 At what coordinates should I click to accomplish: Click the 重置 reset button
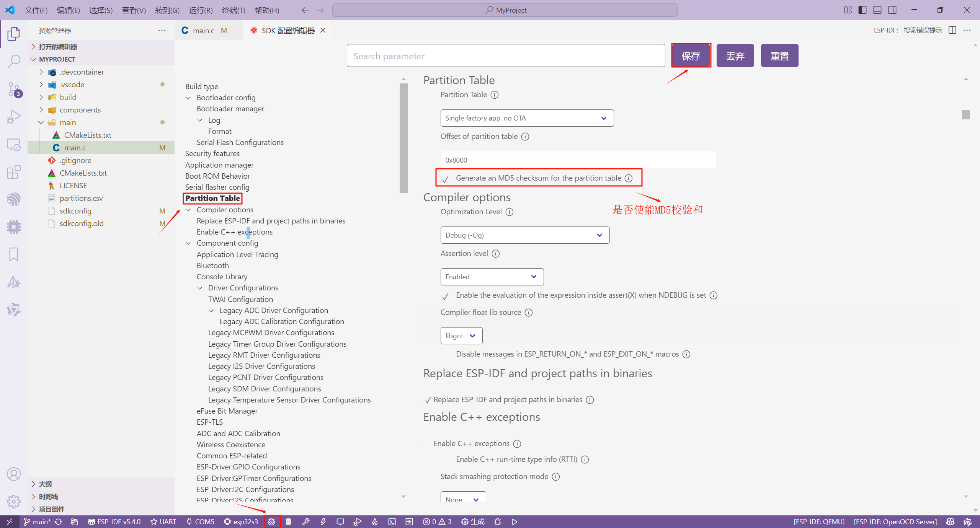pyautogui.click(x=779, y=56)
